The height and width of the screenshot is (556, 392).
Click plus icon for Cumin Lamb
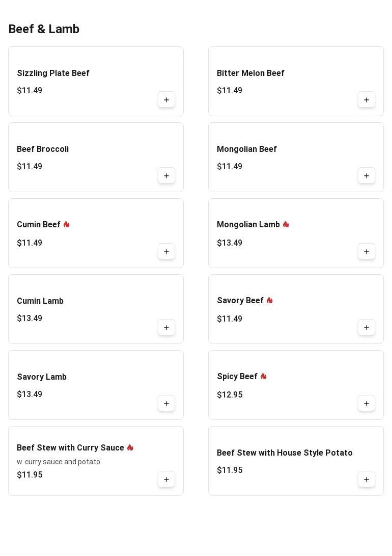coord(166,328)
